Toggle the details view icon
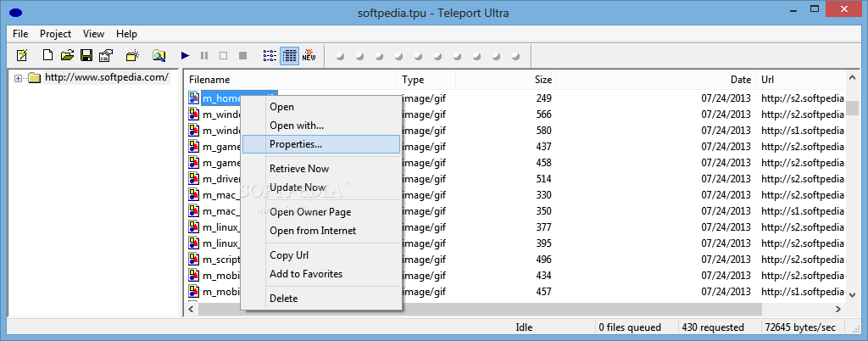 [x=290, y=55]
